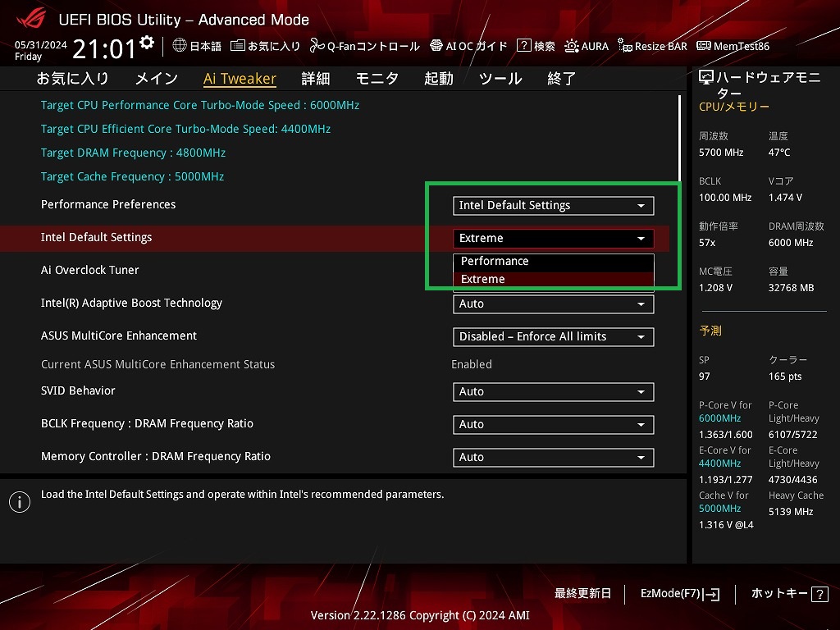Click the main list vertical scrollbar
The image size is (840, 630).
pyautogui.click(x=680, y=138)
